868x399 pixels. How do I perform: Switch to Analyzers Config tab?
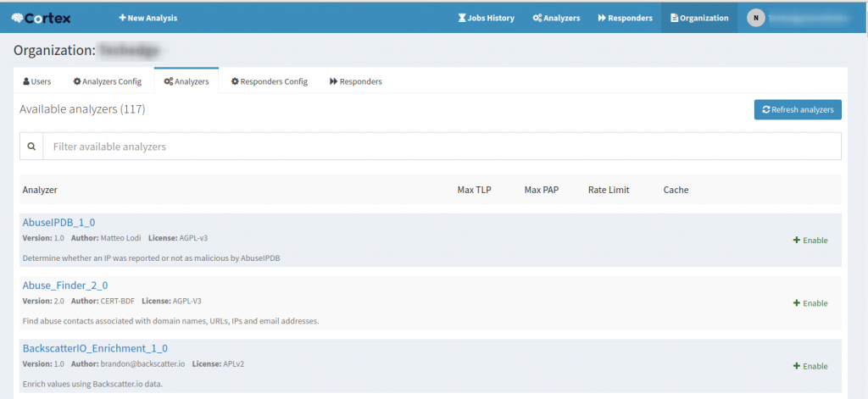click(108, 81)
